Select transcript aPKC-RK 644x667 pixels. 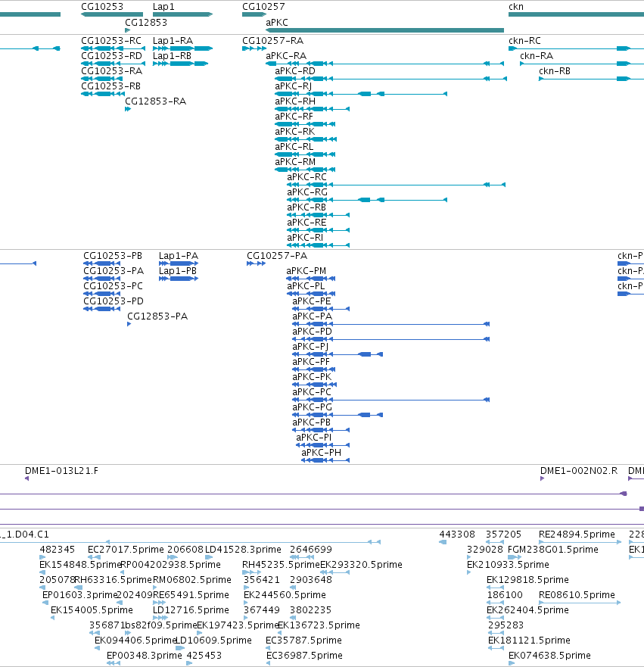tap(306, 139)
